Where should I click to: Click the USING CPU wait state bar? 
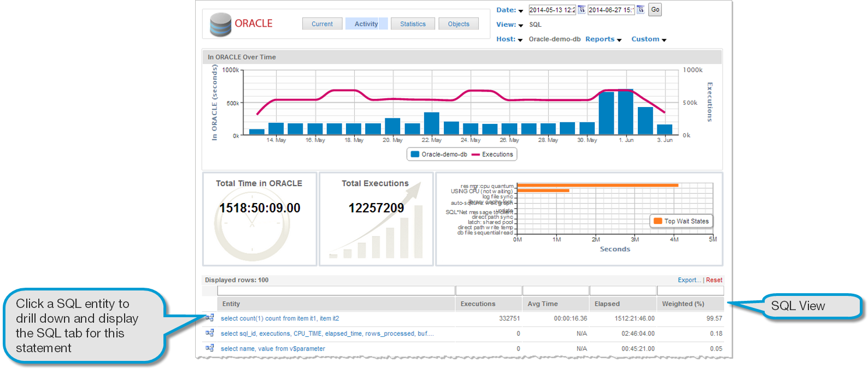[x=543, y=191]
